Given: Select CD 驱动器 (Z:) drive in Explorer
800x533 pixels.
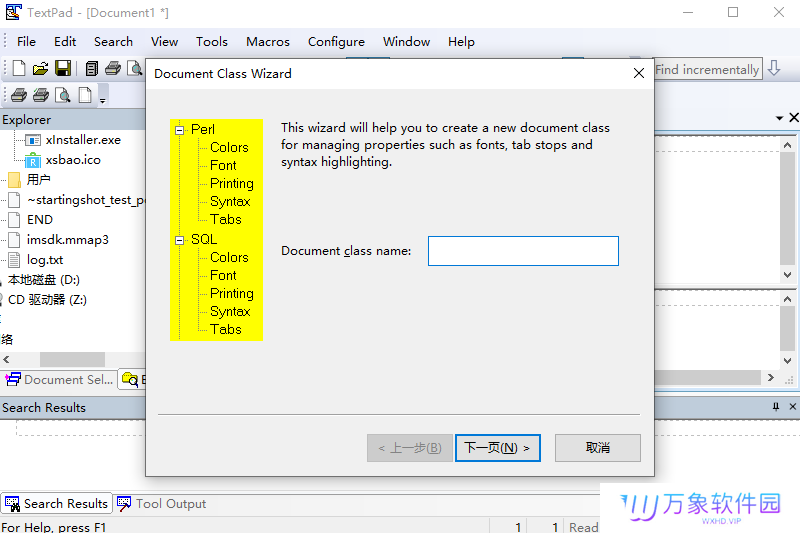Looking at the screenshot, I should pyautogui.click(x=47, y=300).
